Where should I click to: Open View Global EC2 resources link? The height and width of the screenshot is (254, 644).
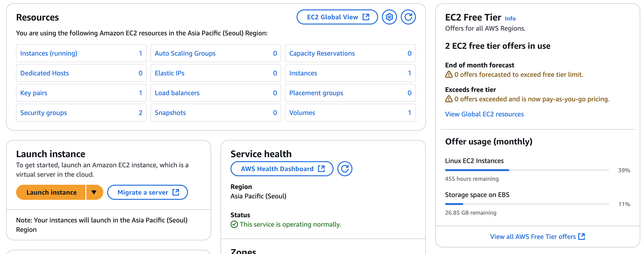(x=484, y=114)
